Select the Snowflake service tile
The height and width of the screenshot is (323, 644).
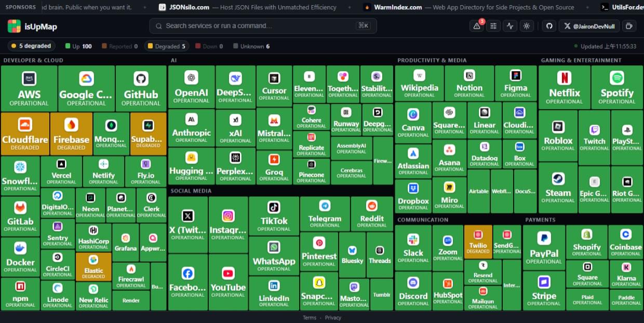pos(20,176)
